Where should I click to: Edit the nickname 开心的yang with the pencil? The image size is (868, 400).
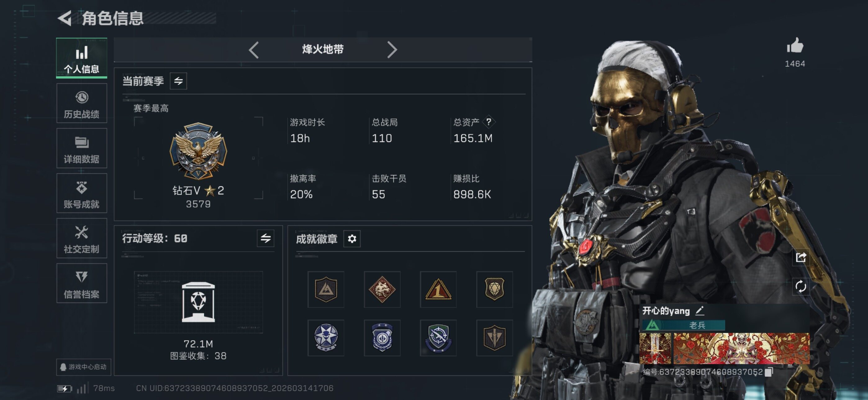tap(699, 310)
